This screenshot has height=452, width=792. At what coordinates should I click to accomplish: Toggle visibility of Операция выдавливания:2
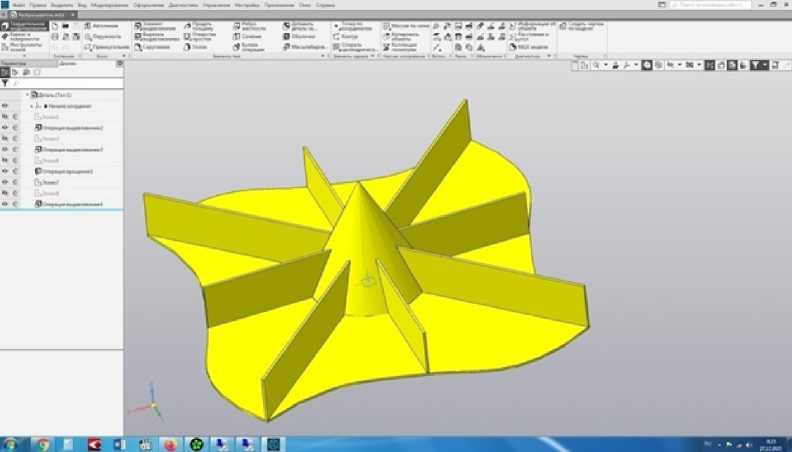pos(5,128)
